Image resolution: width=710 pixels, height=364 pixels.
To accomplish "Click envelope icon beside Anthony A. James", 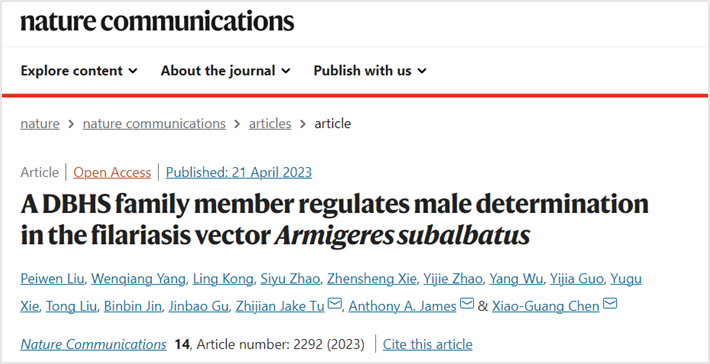I will 466,303.
